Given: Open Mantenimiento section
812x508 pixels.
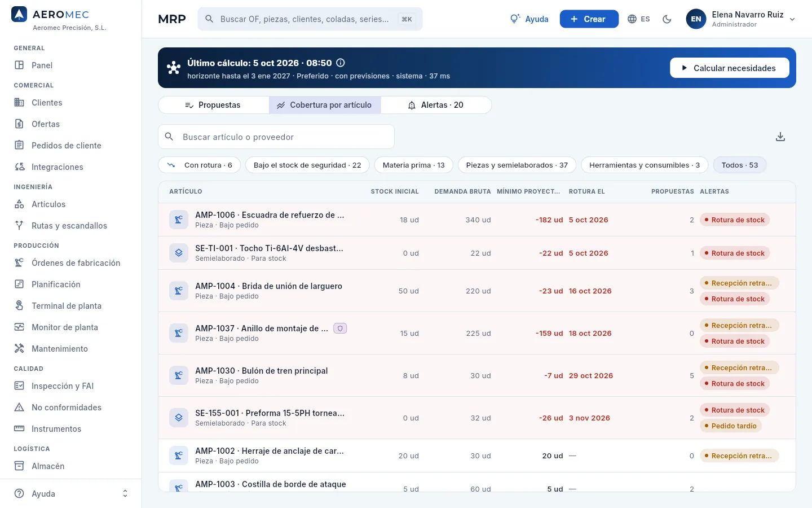Looking at the screenshot, I should click(x=70, y=349).
